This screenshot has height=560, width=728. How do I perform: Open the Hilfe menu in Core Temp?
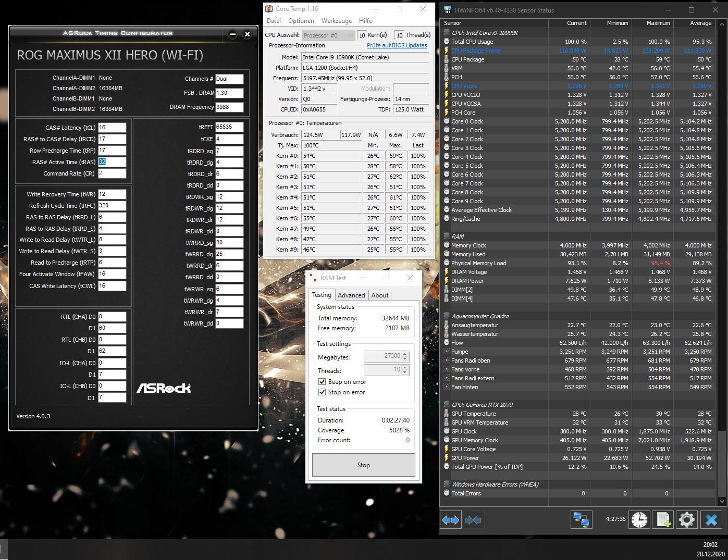click(x=366, y=21)
